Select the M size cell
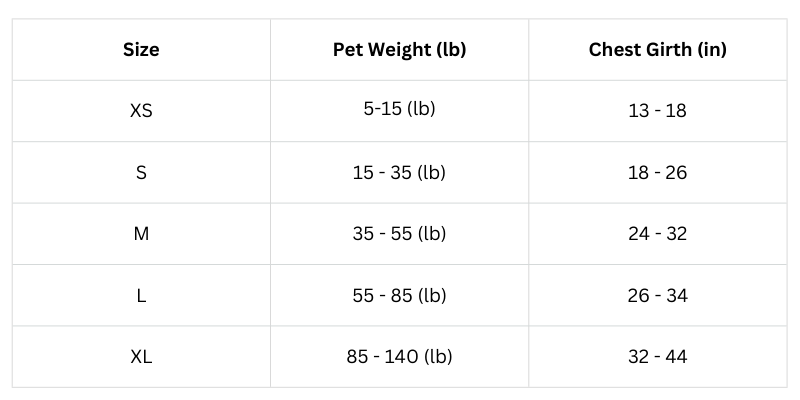Viewport: 800px width, 400px height. 141,234
